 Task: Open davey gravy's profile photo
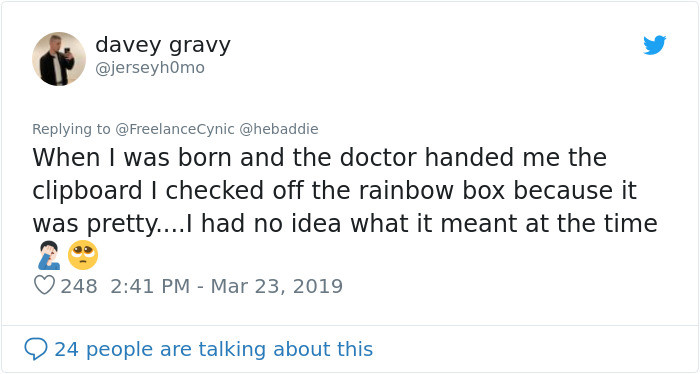pyautogui.click(x=59, y=58)
